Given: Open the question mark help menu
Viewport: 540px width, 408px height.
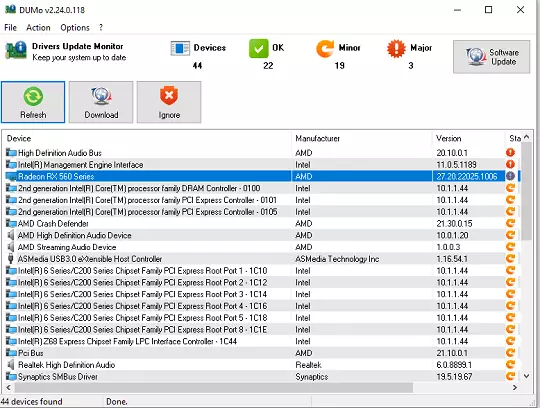Looking at the screenshot, I should click(101, 28).
